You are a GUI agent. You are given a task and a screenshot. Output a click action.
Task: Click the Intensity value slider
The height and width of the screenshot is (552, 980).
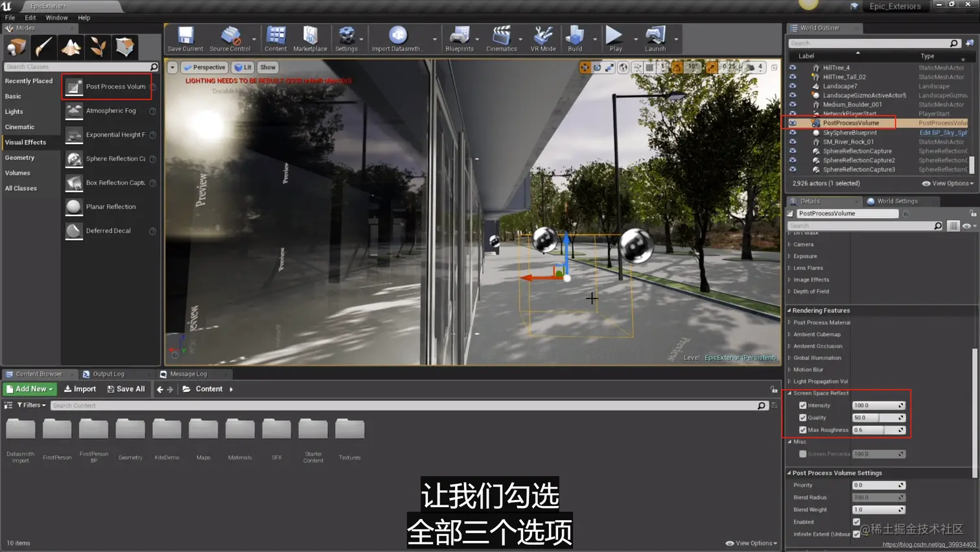point(878,405)
